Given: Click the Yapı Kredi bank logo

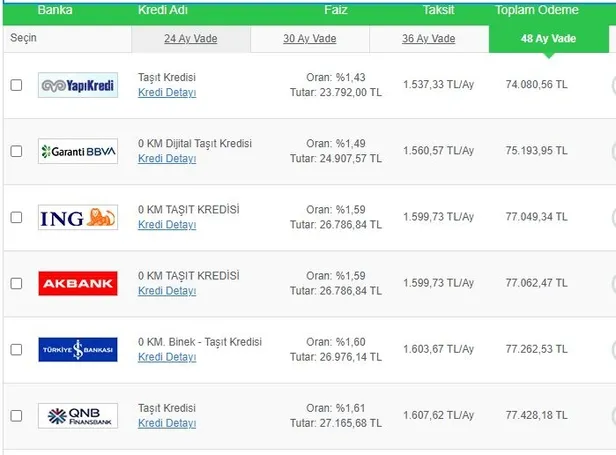Looking at the screenshot, I should 78,85.
